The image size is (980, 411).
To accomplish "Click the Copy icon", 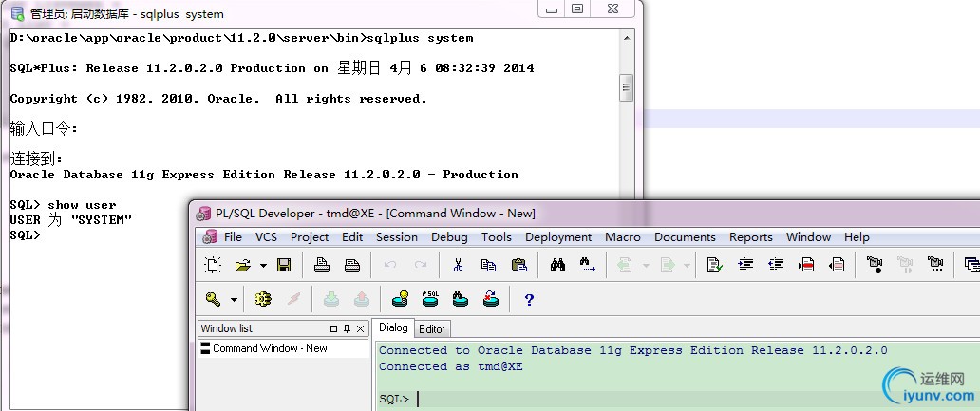I will click(488, 265).
